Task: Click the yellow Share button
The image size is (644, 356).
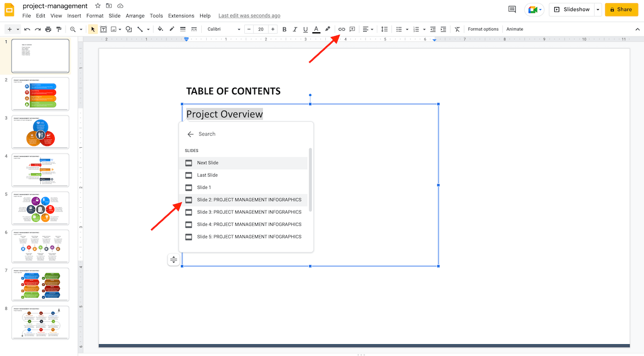Action: (x=621, y=9)
